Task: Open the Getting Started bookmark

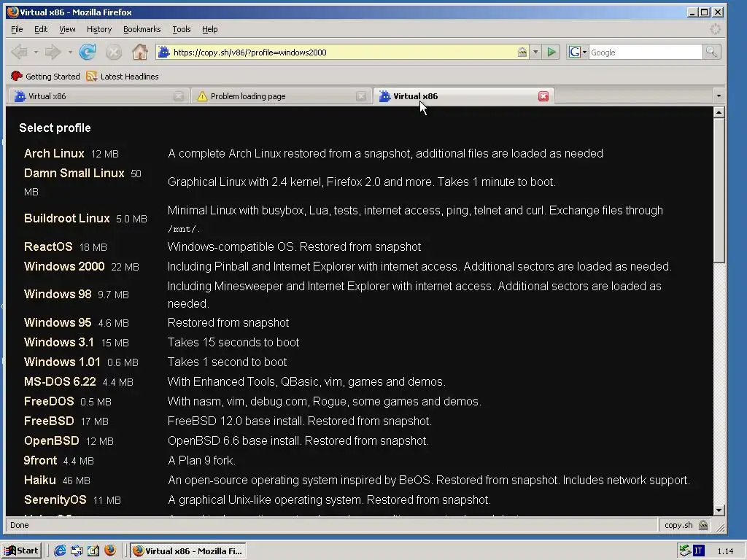Action: [x=46, y=76]
